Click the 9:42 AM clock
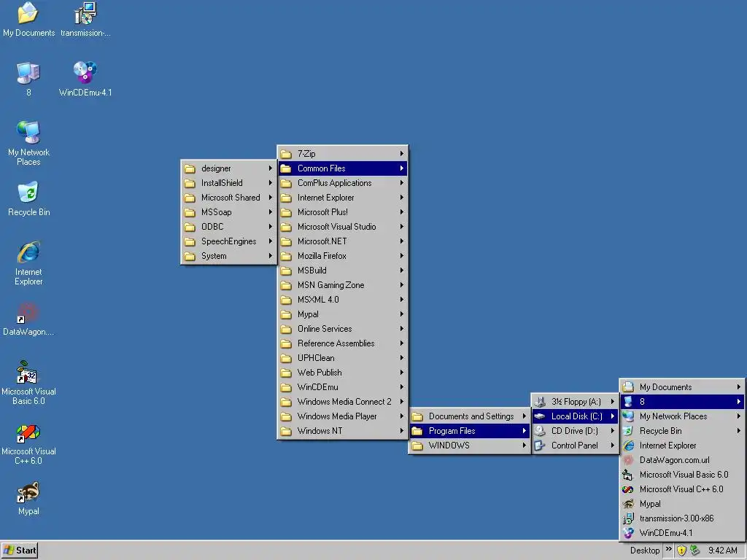Screen dimensions: 747x560 (722, 551)
